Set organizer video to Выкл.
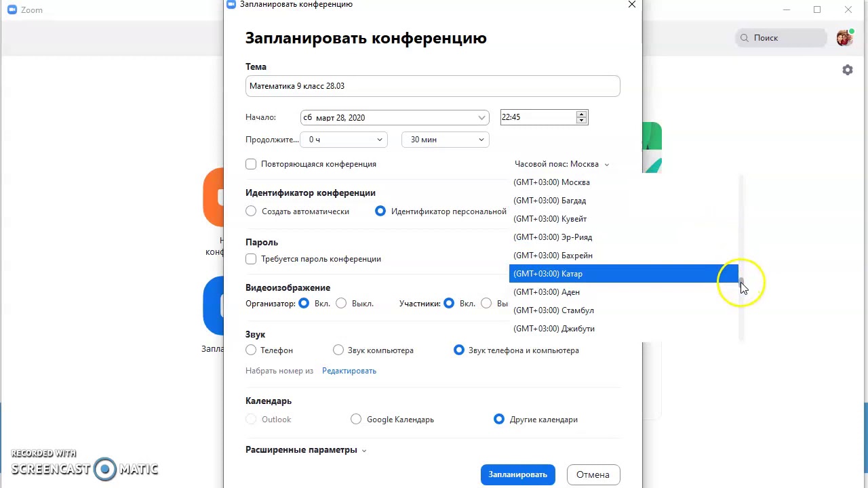This screenshot has height=488, width=868. coord(341,304)
